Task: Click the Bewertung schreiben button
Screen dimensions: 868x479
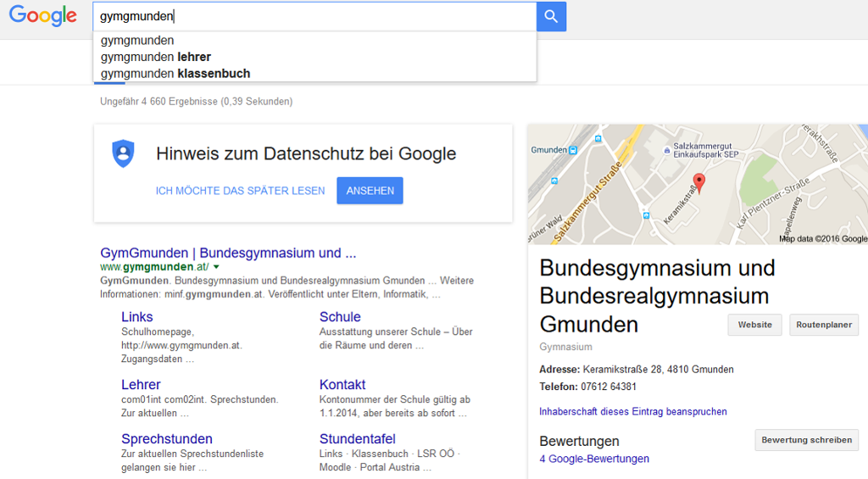Action: (x=807, y=440)
